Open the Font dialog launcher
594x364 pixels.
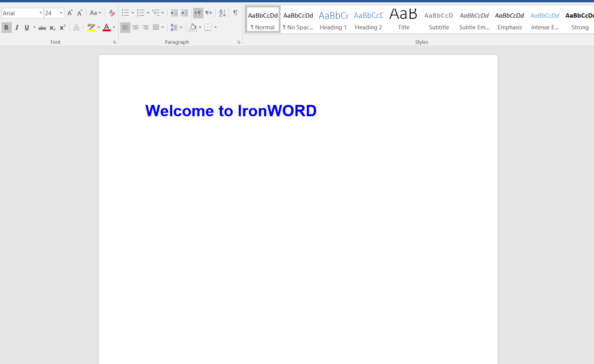(x=115, y=42)
